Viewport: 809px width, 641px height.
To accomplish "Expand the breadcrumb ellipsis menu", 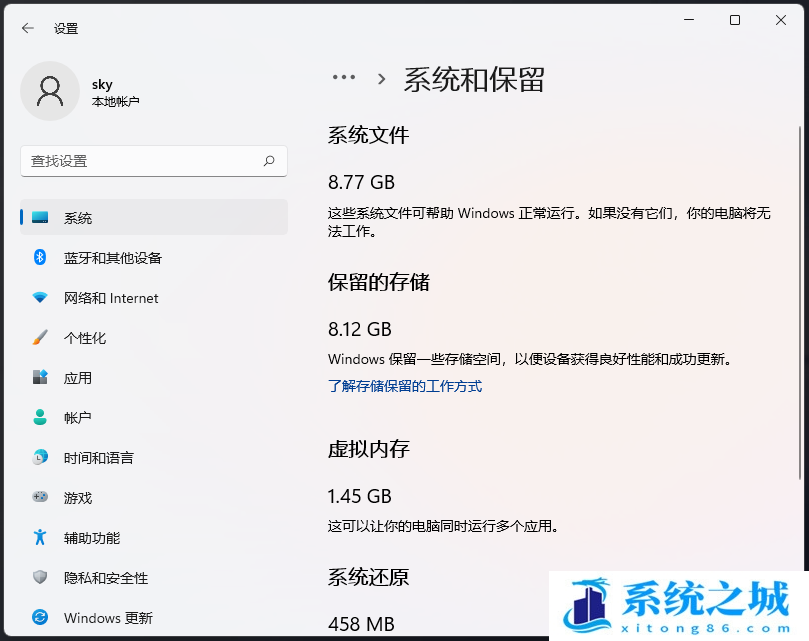I will tap(343, 78).
